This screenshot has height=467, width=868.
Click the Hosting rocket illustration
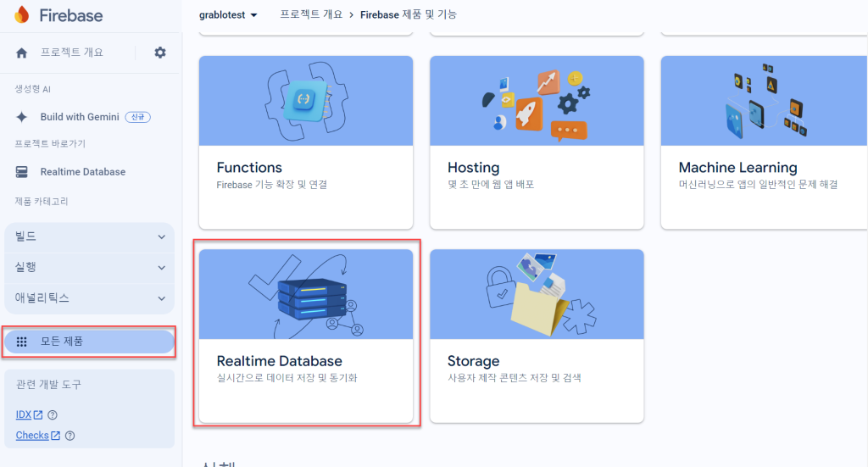536,104
